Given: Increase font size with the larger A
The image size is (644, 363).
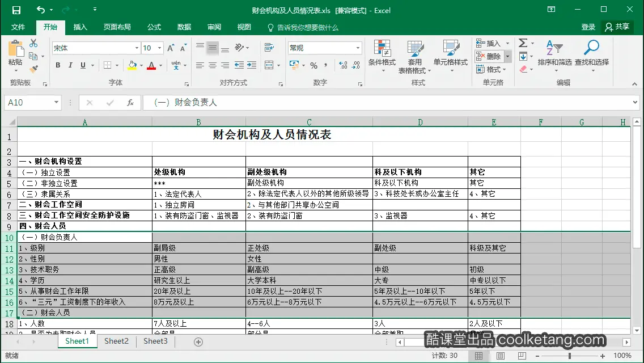Looking at the screenshot, I should coord(171,48).
